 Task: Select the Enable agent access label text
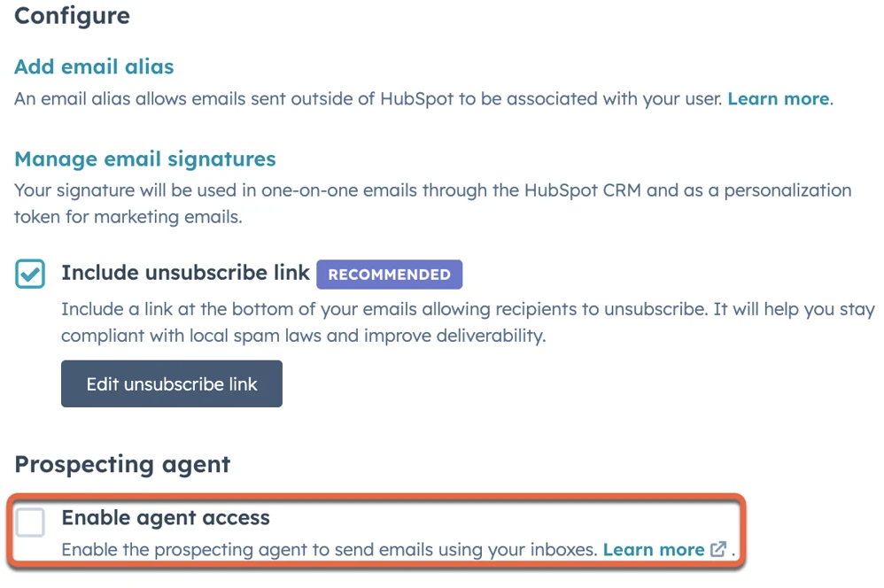165,518
